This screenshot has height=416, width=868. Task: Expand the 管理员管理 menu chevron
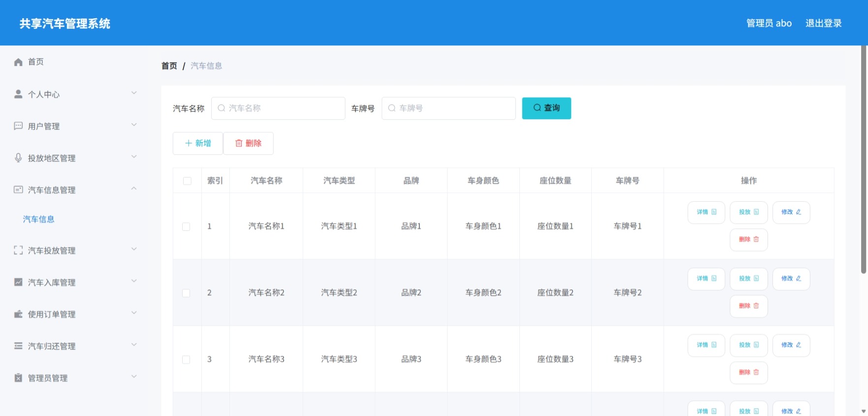(134, 377)
